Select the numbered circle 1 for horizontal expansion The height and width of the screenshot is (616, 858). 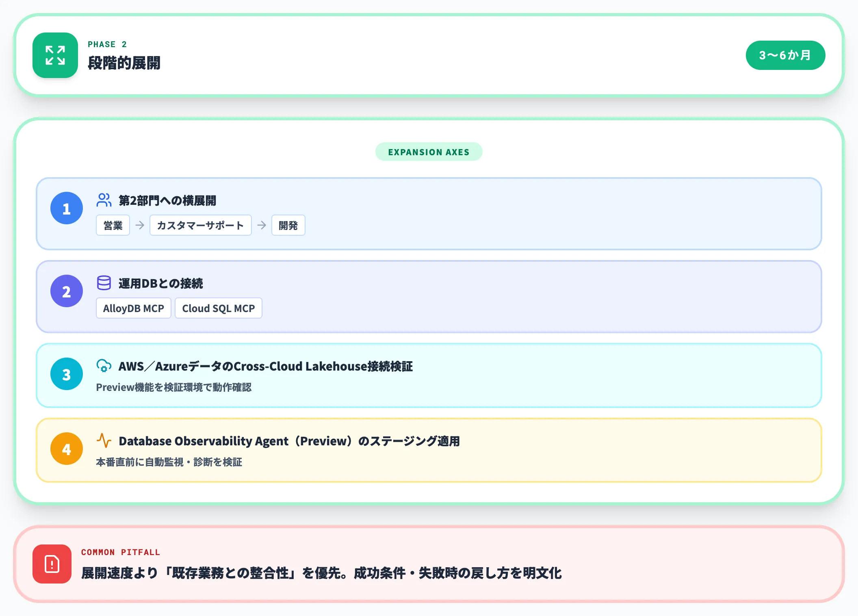66,208
